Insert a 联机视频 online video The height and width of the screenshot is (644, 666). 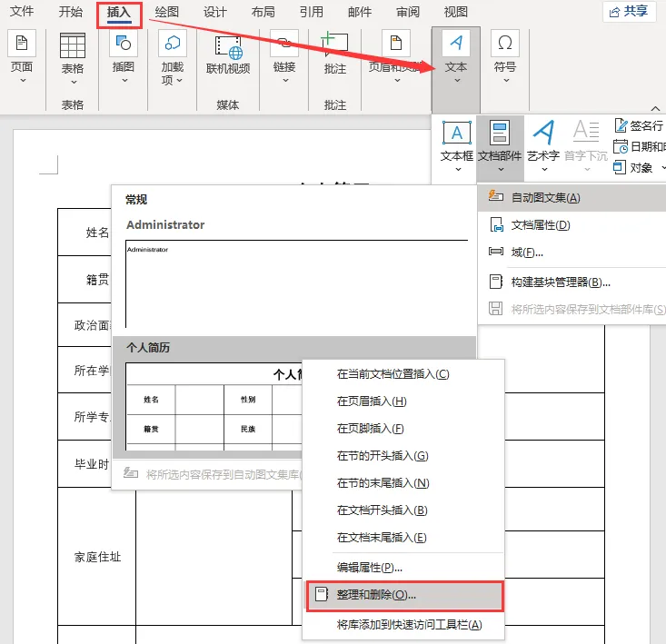pos(228,55)
